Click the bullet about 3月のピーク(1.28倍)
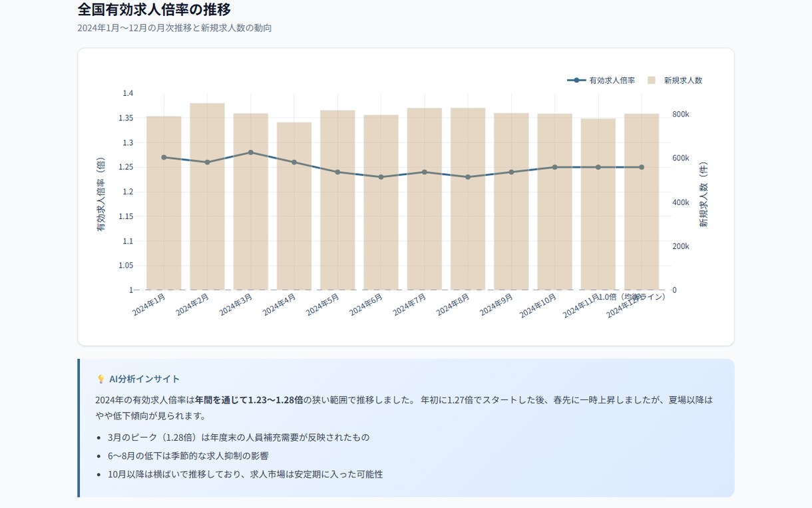Image resolution: width=812 pixels, height=508 pixels. tap(238, 437)
